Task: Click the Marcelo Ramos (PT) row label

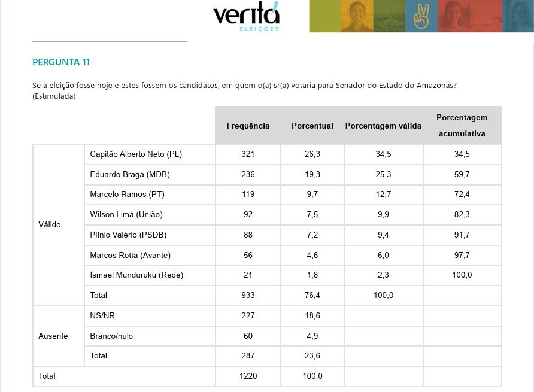Action: pyautogui.click(x=127, y=195)
